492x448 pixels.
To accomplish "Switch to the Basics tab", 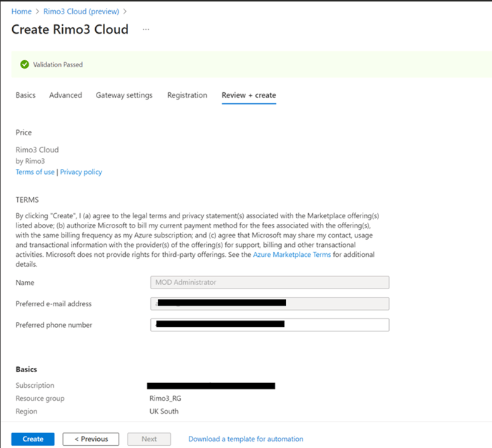I will click(26, 95).
